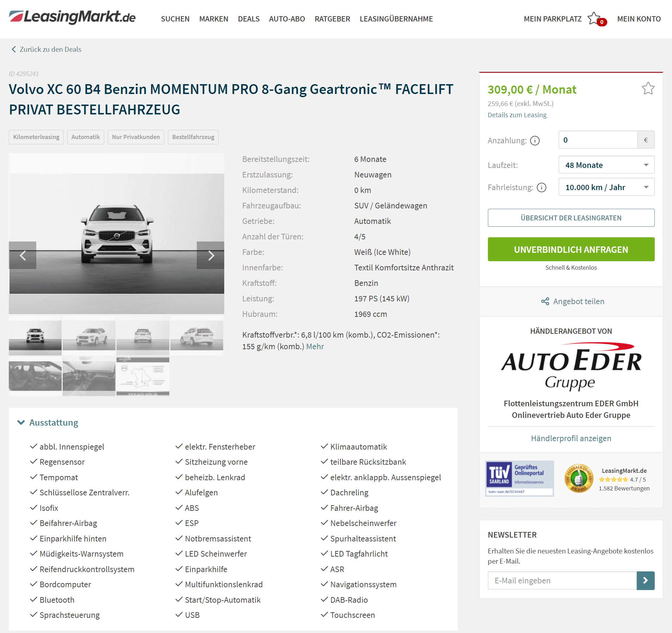This screenshot has height=633, width=672.
Task: Click the eKomi rating seal
Action: [579, 478]
